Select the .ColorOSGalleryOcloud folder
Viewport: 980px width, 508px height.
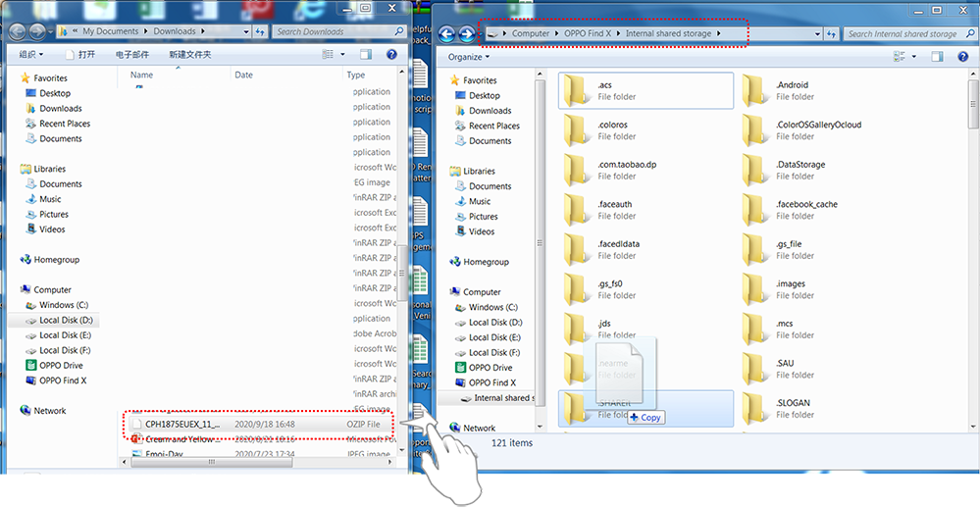(x=801, y=130)
